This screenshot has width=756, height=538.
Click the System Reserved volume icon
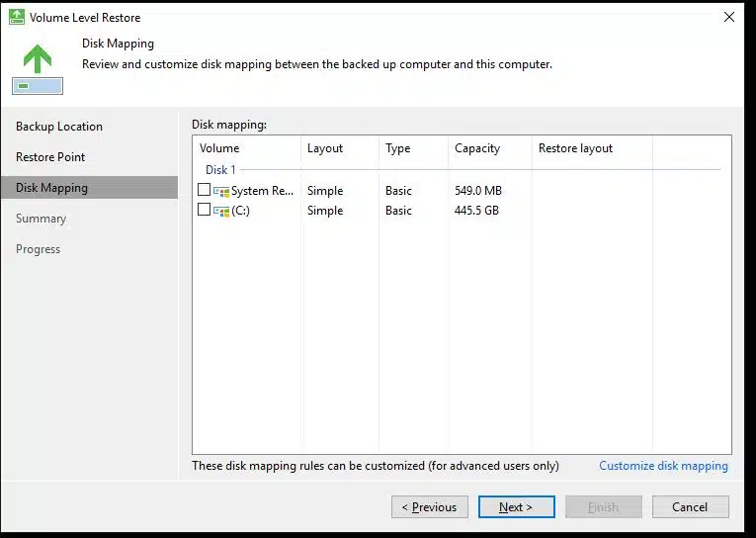[221, 191]
